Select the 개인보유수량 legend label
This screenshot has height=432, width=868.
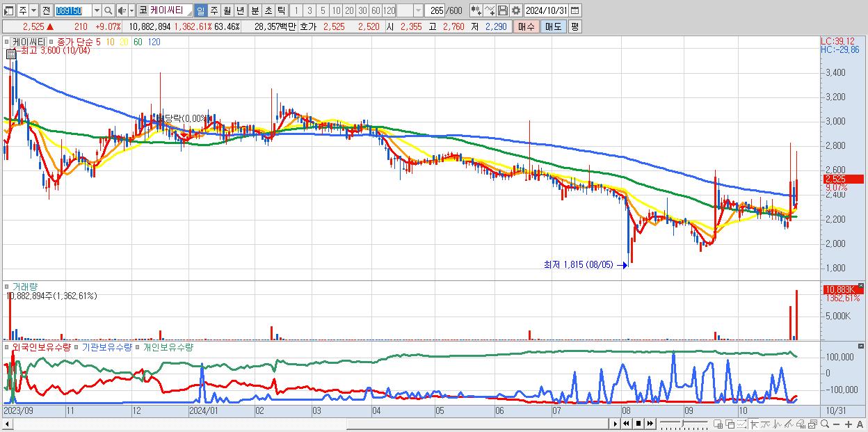(168, 346)
